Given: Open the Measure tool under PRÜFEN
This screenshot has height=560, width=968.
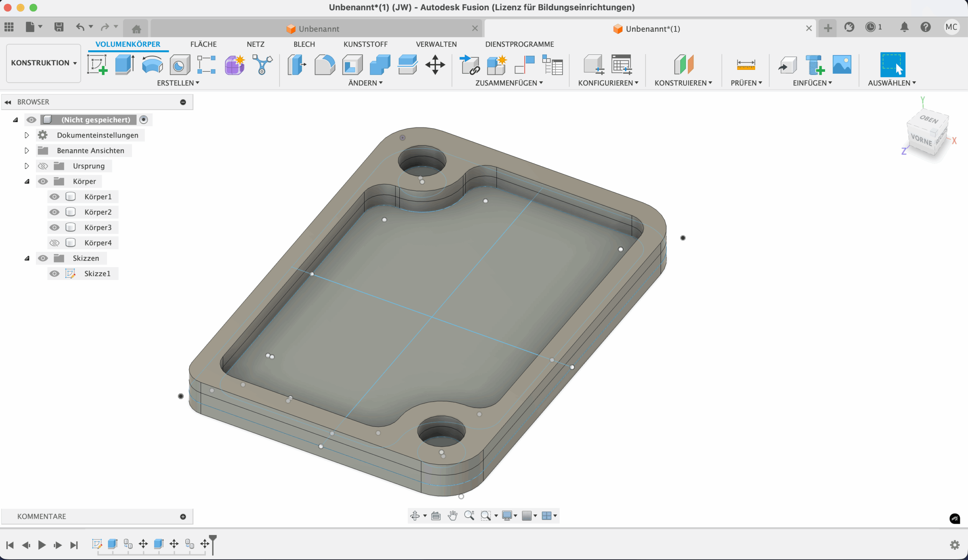Looking at the screenshot, I should click(x=746, y=65).
